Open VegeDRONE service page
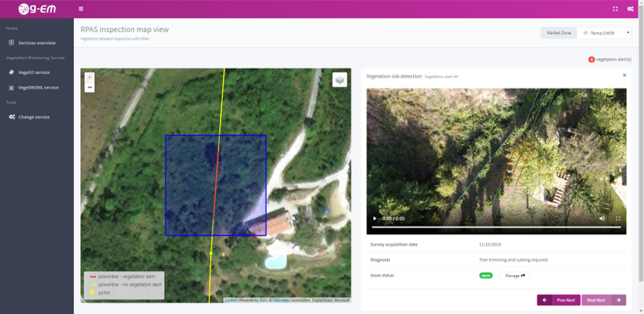Image resolution: width=644 pixels, height=314 pixels. [38, 88]
